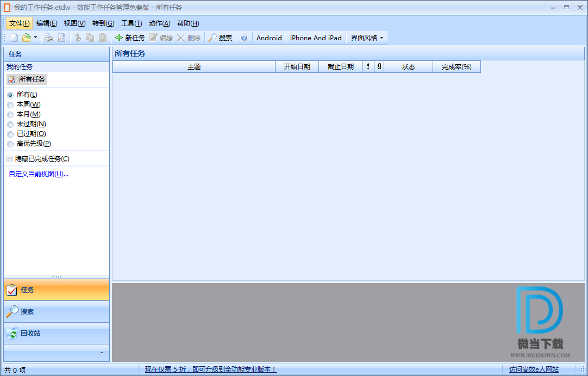Switch to the 任务 navigation pane
The image size is (588, 376).
coord(57,290)
